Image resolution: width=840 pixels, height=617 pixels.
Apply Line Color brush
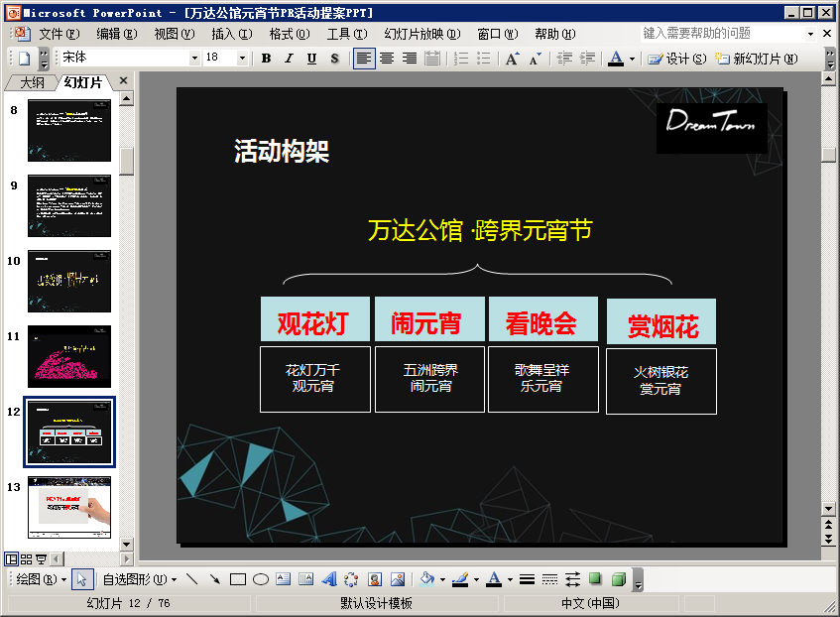[x=460, y=579]
